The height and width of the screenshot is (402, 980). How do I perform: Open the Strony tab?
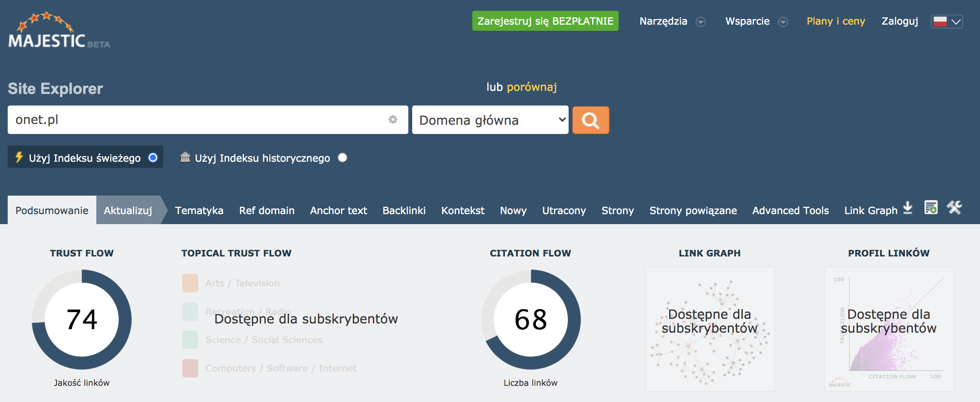[x=618, y=210]
